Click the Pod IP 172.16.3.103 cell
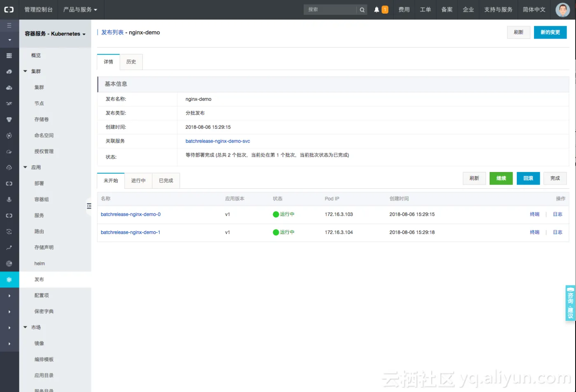This screenshot has width=576, height=392. tap(339, 214)
